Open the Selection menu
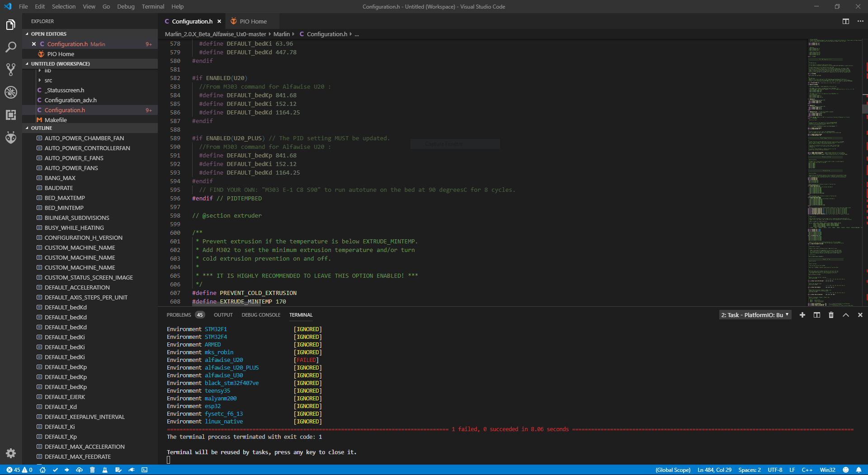 click(x=64, y=6)
